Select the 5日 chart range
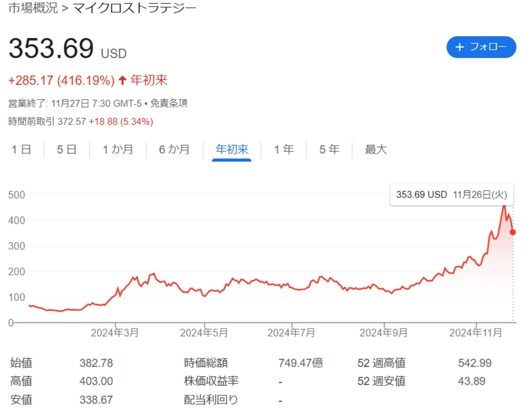Screen dimensions: 532x410 (x=66, y=150)
